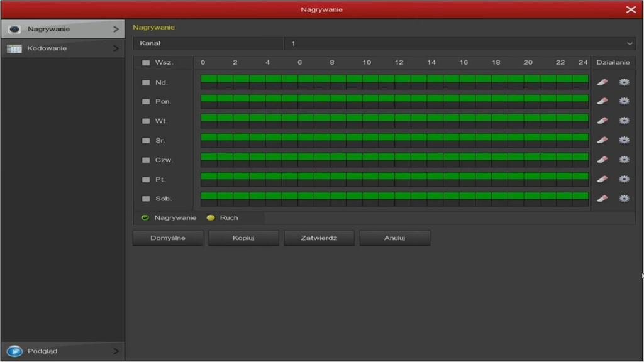Image resolution: width=644 pixels, height=362 pixels.
Task: Click the Sob. green schedule bar
Action: click(394, 196)
